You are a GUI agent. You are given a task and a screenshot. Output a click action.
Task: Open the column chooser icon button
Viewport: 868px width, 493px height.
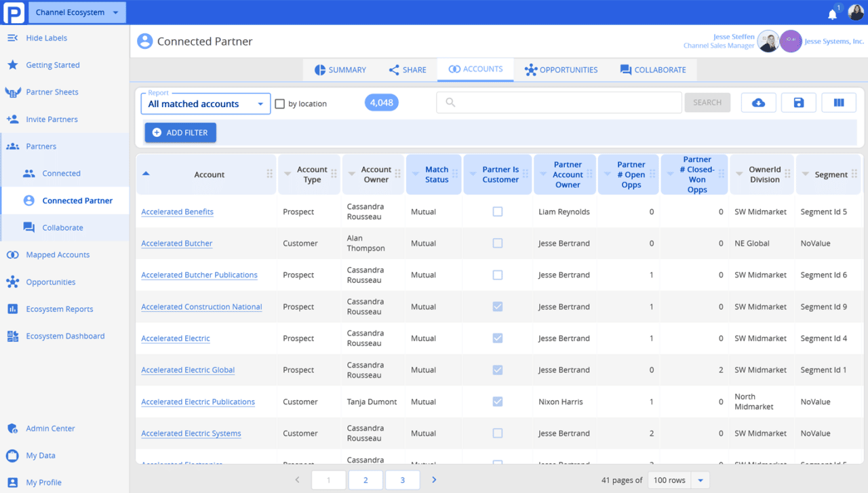point(839,102)
